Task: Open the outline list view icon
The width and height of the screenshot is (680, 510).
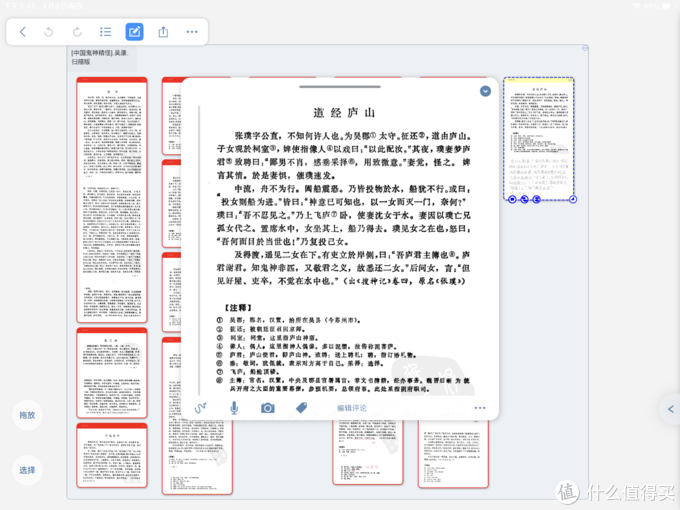Action: pos(105,32)
